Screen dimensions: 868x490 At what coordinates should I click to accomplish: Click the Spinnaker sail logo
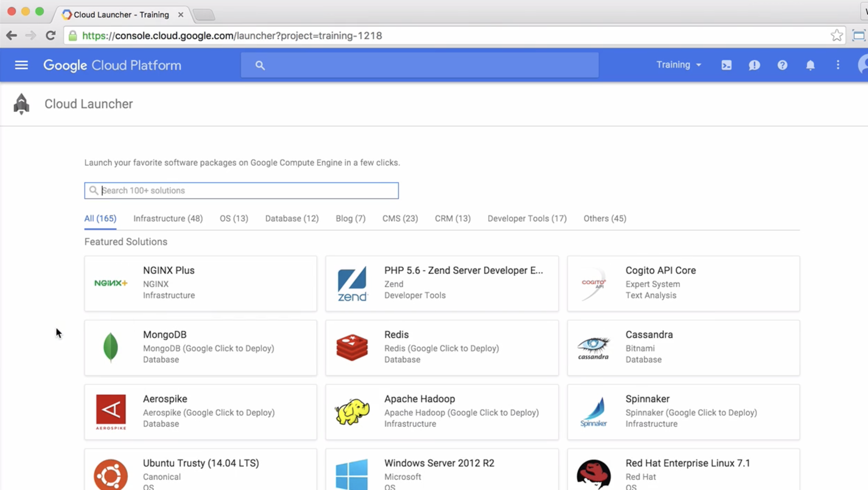[x=593, y=412]
